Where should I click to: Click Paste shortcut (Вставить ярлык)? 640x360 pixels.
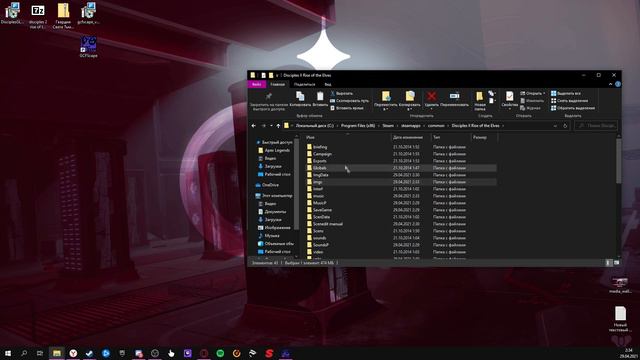347,108
